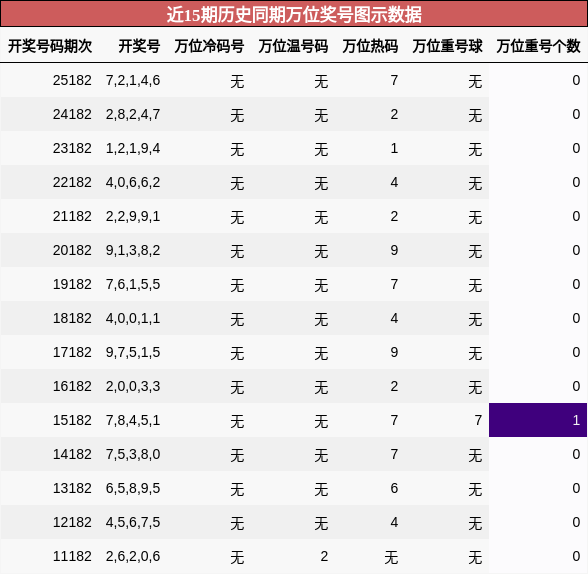This screenshot has height=574, width=588.
Task: Select issue number 15182
Action: (x=72, y=420)
